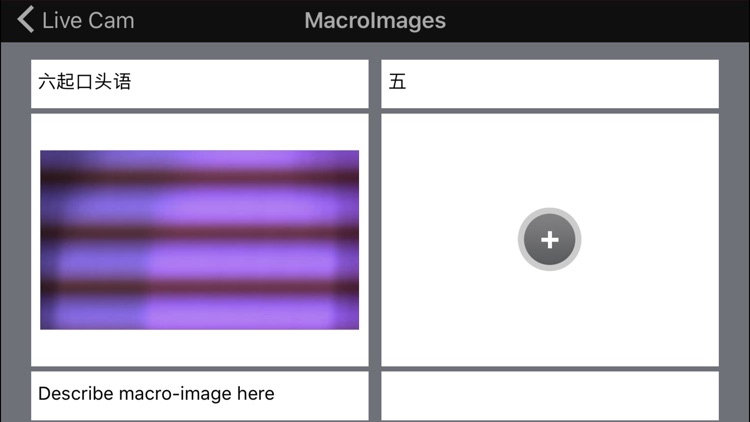
Task: Click the white frame around purple image
Action: pyautogui.click(x=199, y=348)
